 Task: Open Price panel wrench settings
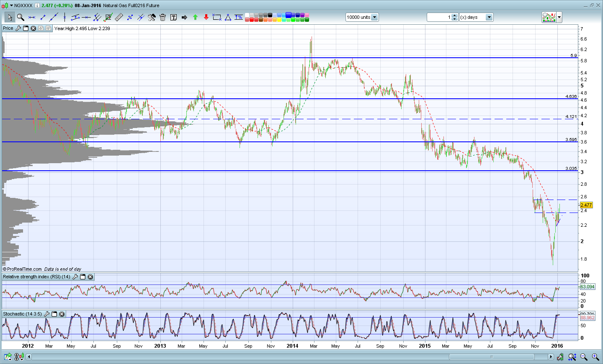(18, 28)
